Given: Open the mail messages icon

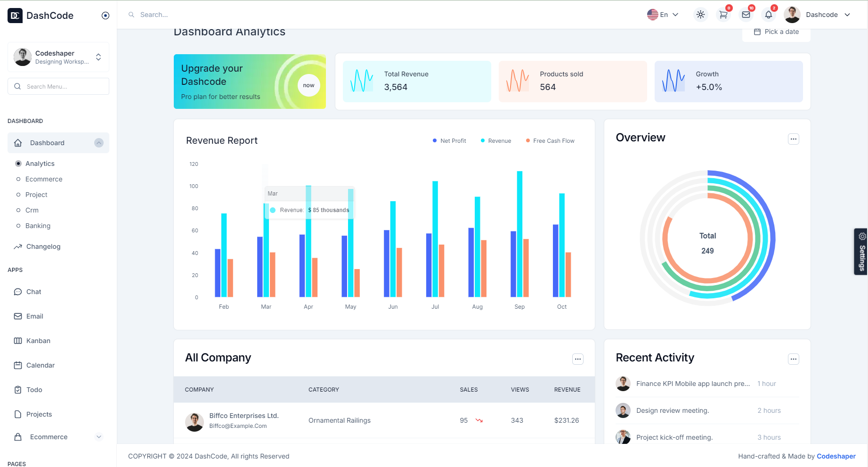Looking at the screenshot, I should click(x=746, y=15).
